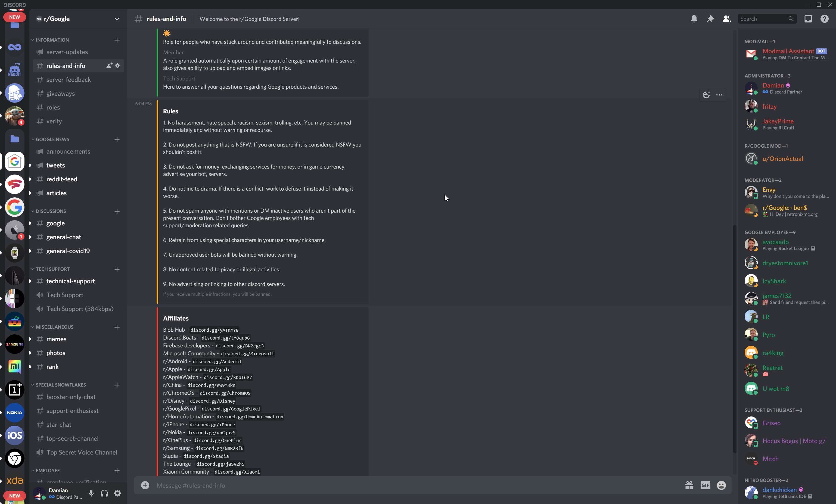Switch to technical-support channel
836x504 pixels.
point(71,281)
